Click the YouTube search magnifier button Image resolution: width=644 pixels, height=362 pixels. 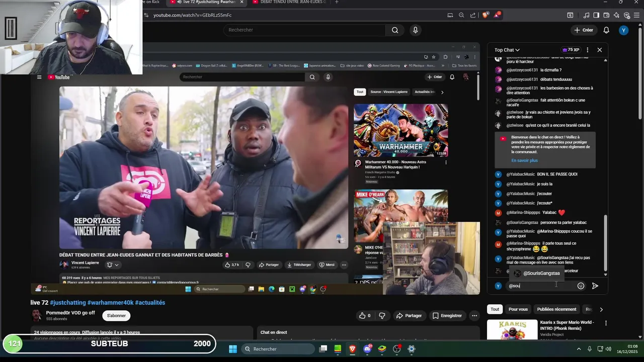[x=395, y=30]
